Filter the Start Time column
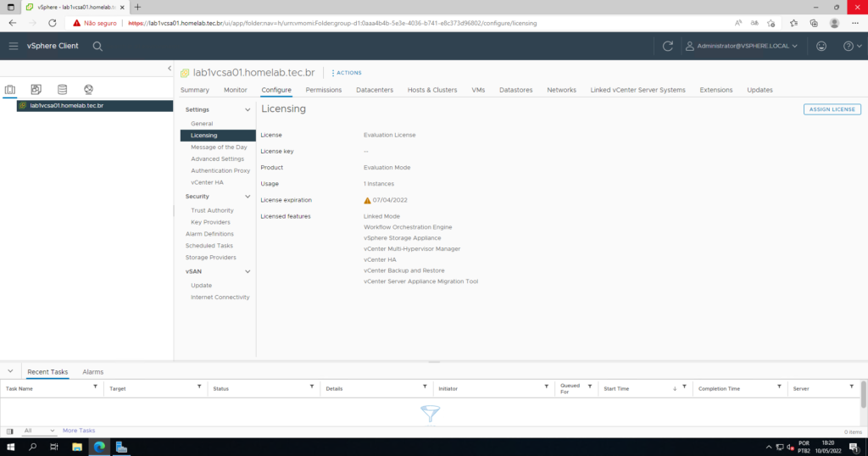 [x=684, y=386]
